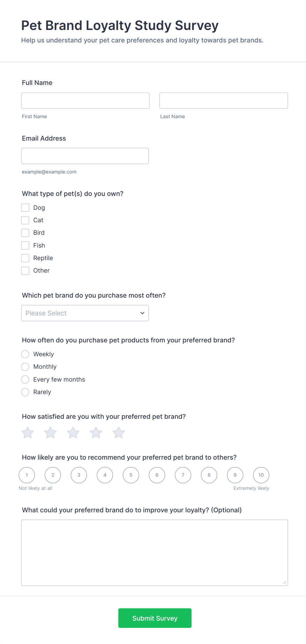Enable the Reptile checkbox
Screen dimensions: 306x644
25,258
